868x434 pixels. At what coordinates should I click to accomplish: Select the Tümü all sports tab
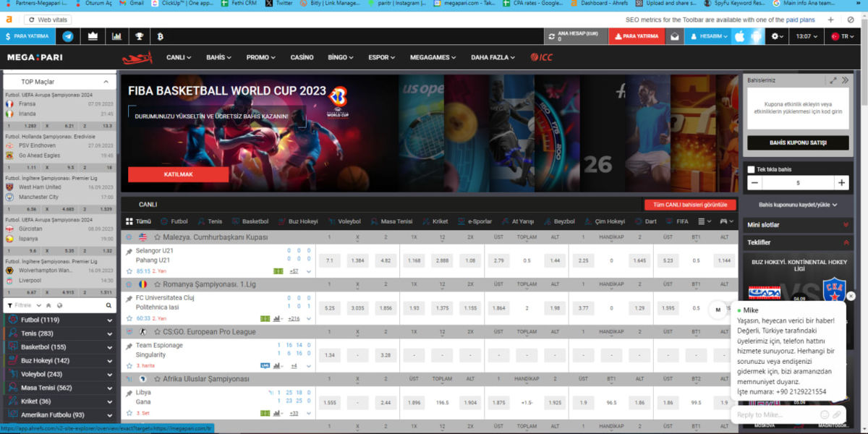pos(138,221)
